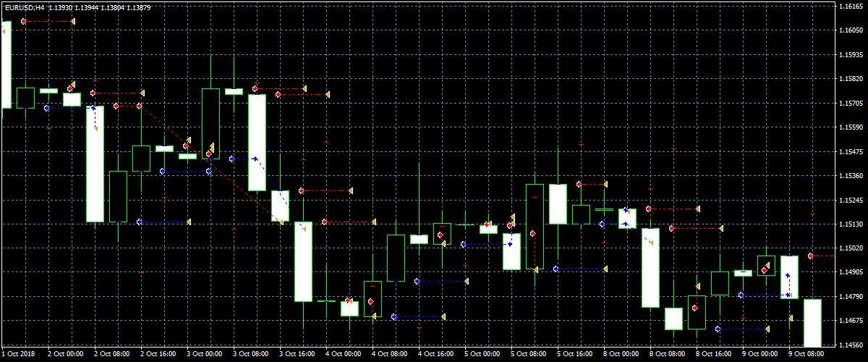
Task: Click the 4 Oct 16:00 time label
Action: coord(435,355)
